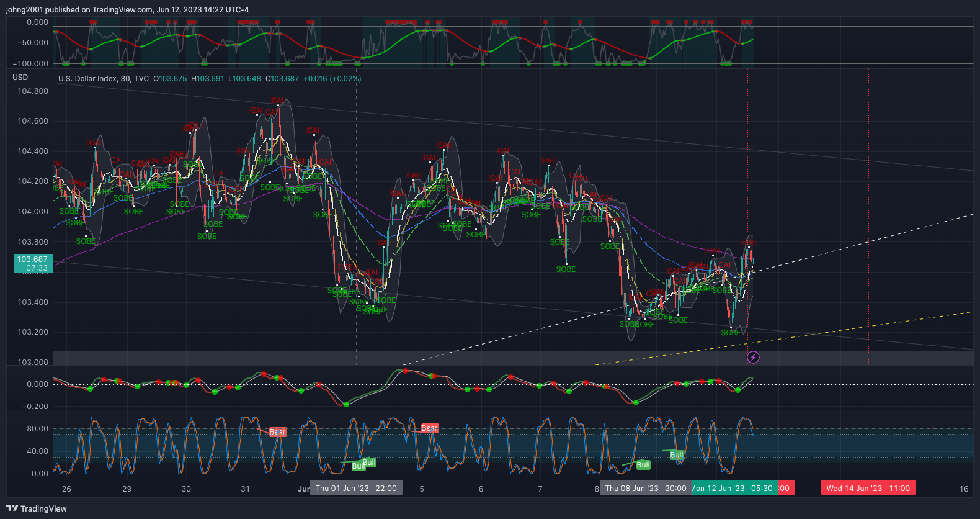980x519 pixels.
Task: Click the date axis label 5
Action: click(x=422, y=489)
